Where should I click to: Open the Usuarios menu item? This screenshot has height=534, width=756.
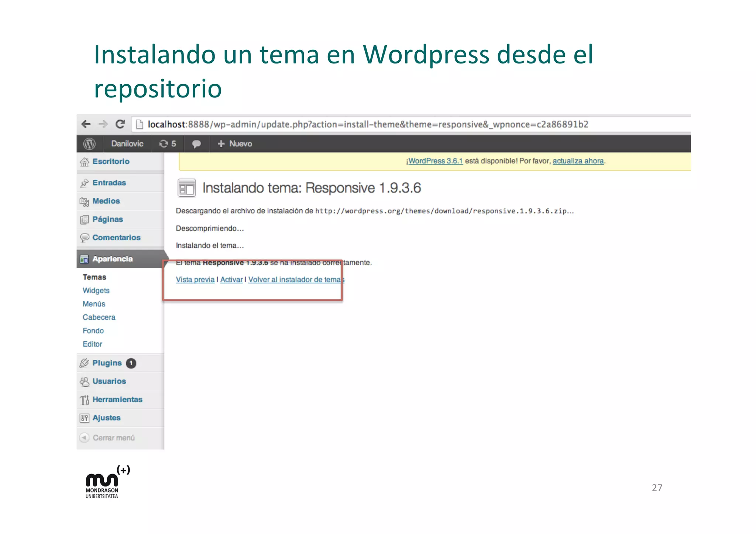(109, 381)
